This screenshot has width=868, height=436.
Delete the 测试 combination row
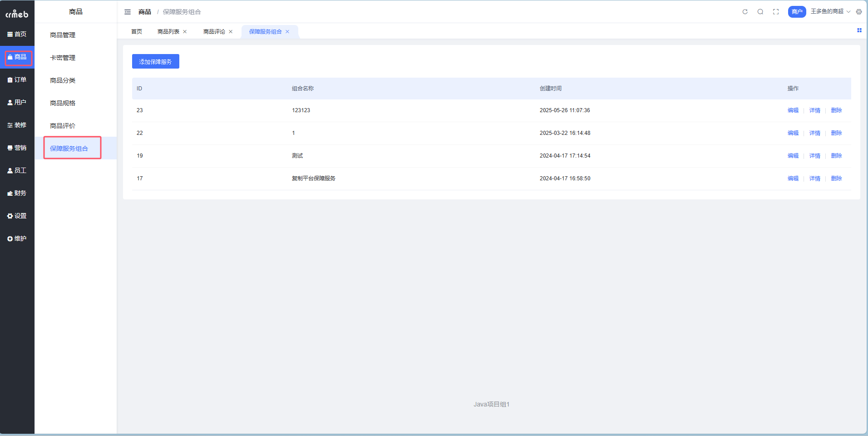pos(836,156)
